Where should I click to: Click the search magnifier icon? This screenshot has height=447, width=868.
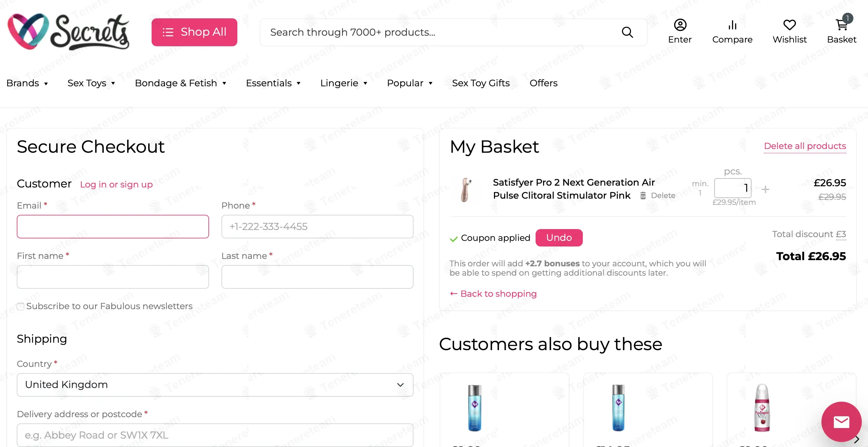click(x=627, y=32)
